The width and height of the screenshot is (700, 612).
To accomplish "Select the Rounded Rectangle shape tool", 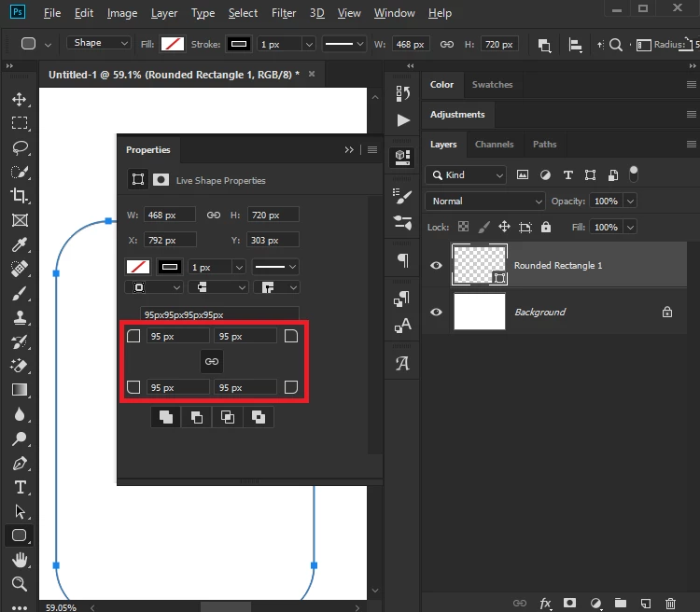I will [x=20, y=535].
